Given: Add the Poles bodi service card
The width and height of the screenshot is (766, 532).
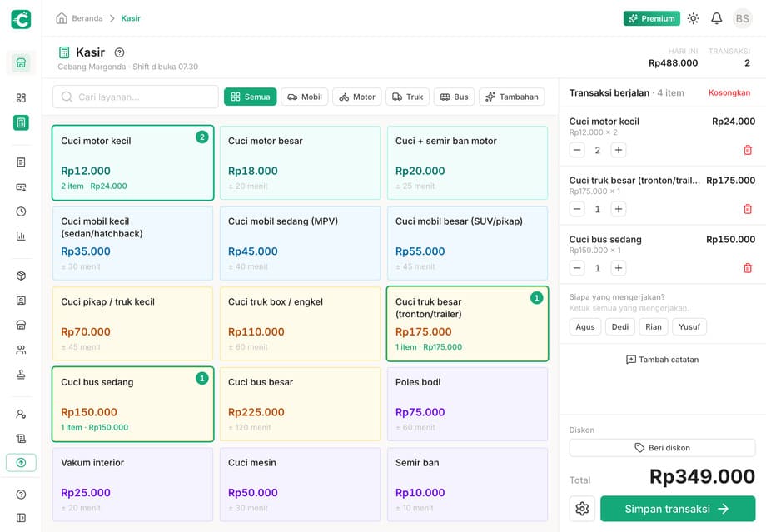Looking at the screenshot, I should [x=468, y=404].
